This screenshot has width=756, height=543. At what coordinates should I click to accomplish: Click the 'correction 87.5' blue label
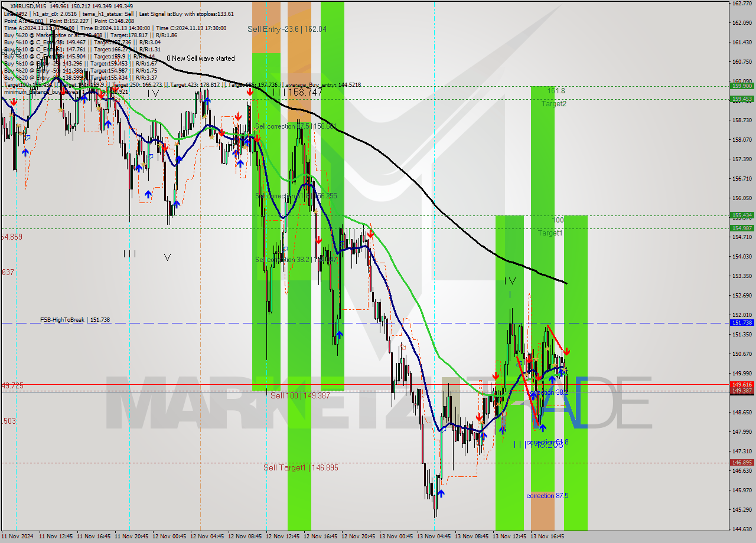[x=548, y=496]
